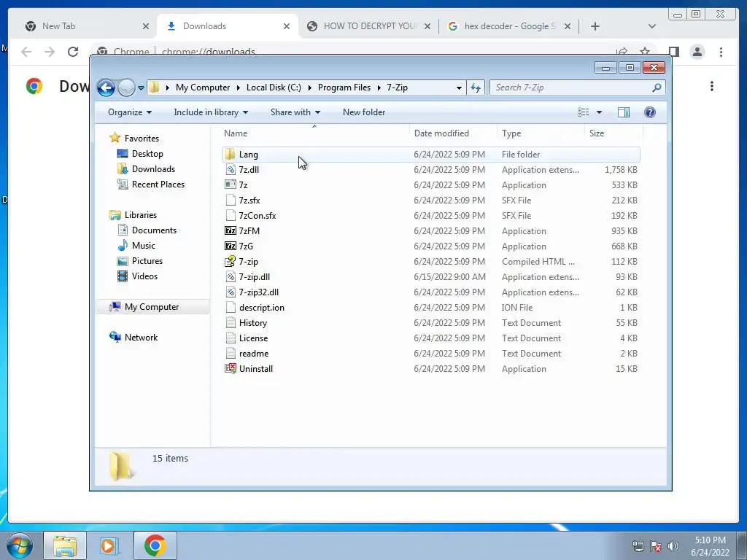This screenshot has height=560, width=747.
Task: Click the Windows Start button
Action: click(20, 545)
